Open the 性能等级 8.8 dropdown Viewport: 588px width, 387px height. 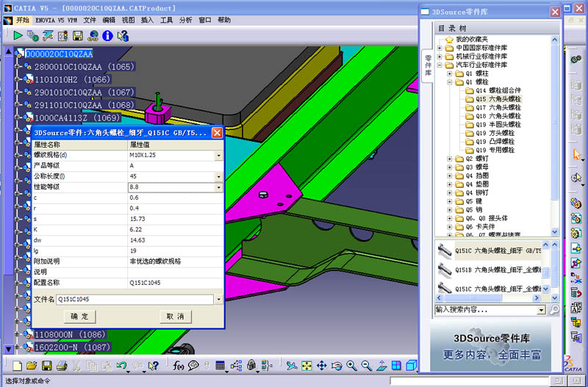coord(218,187)
